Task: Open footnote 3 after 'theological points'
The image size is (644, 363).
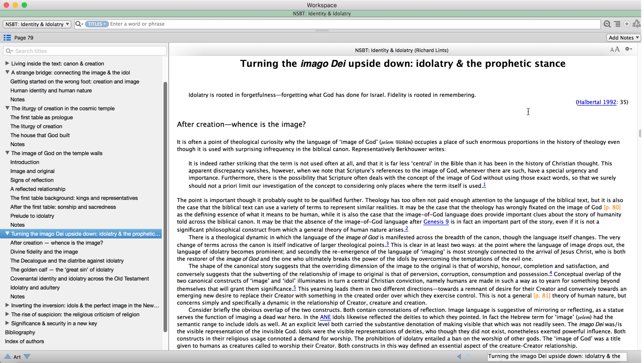Action: coord(387,244)
